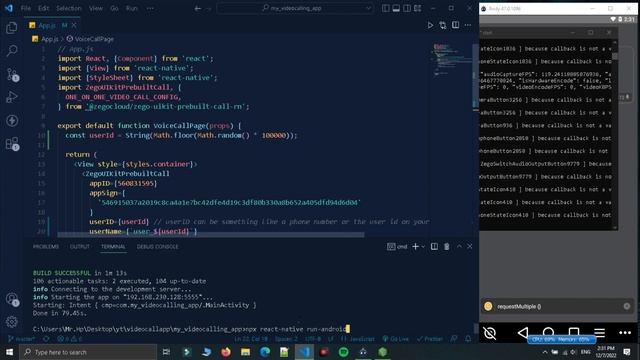
Task: Click the emulator crossed-out eye icon
Action: pos(490,333)
